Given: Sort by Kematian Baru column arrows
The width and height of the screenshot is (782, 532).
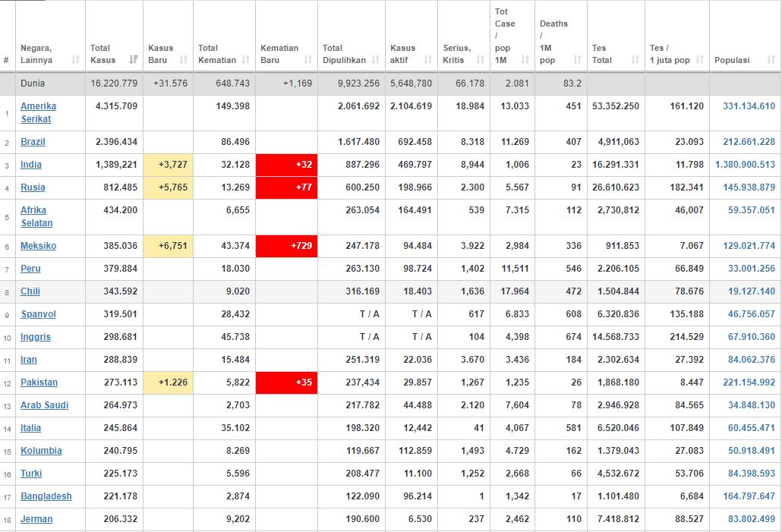Looking at the screenshot, I should (x=308, y=60).
